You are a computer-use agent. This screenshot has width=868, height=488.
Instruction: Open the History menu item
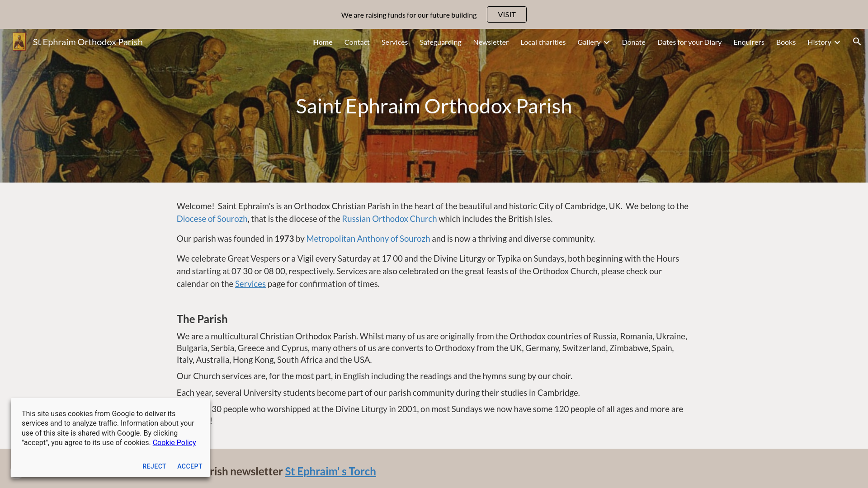coord(819,42)
